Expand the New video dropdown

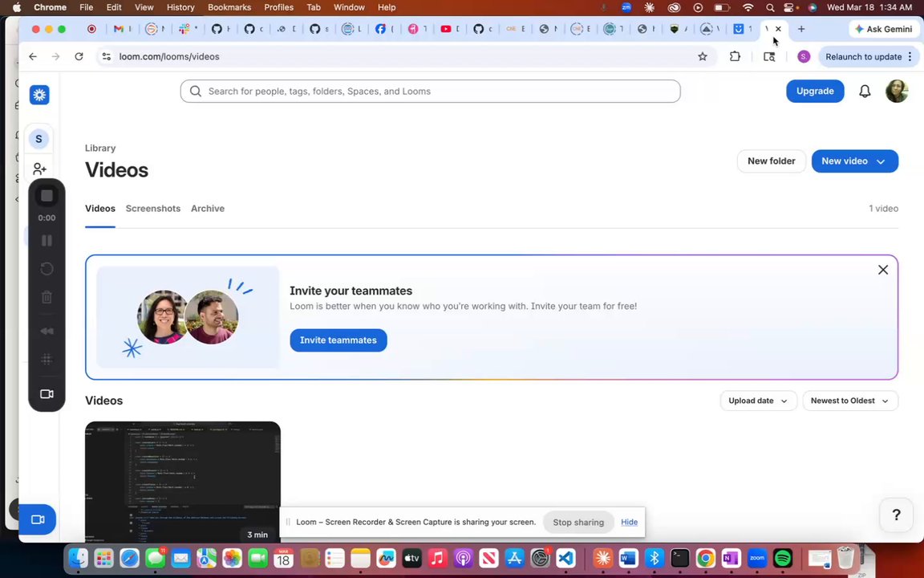[881, 161]
